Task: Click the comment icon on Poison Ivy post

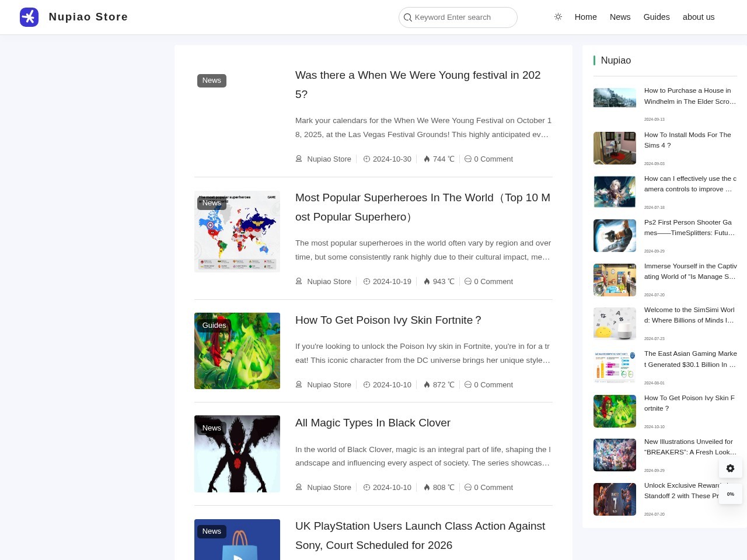Action: [x=468, y=384]
